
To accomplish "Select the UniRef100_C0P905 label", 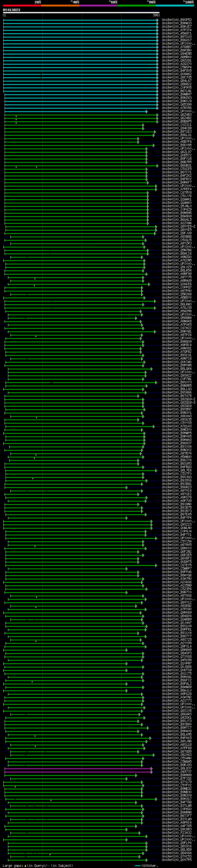I will 177,88.
